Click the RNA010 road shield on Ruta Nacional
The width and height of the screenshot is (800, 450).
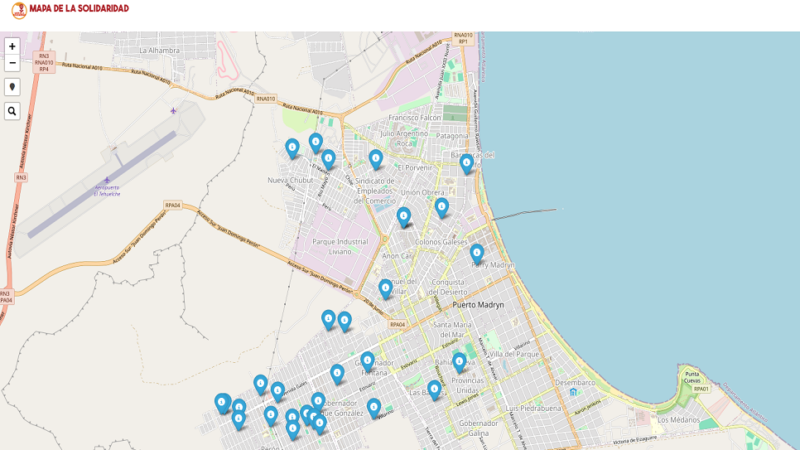[x=266, y=99]
